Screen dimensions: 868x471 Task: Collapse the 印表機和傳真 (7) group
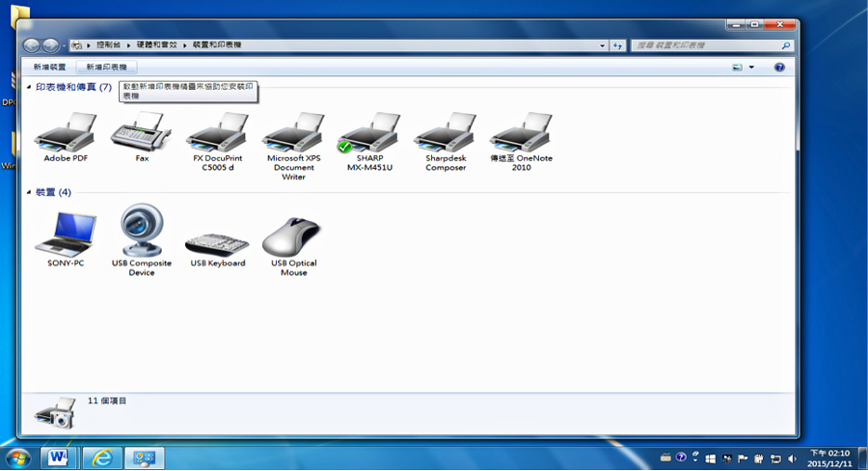[29, 87]
